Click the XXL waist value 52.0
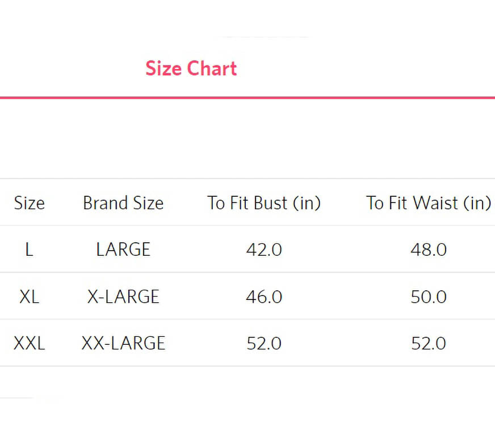Screen dimensions: 495x448 (429, 343)
